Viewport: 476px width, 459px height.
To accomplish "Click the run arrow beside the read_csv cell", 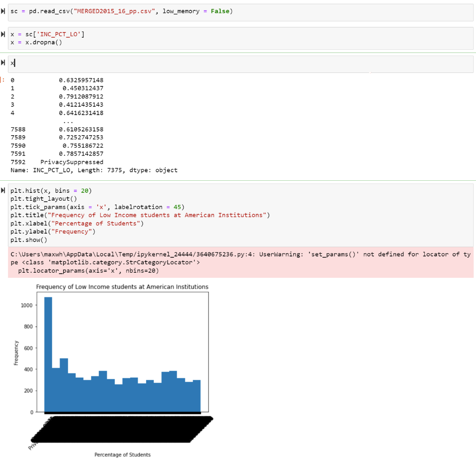I will tap(4, 10).
